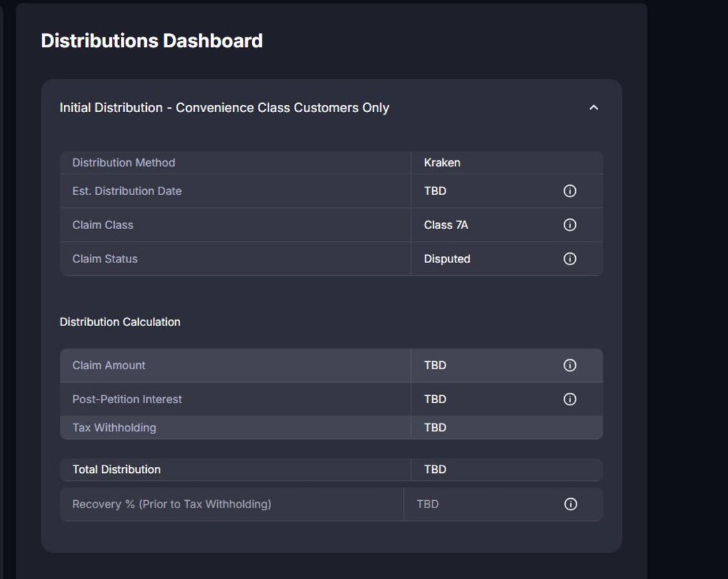Click TBD value for Claim Amount
The height and width of the screenshot is (579, 728).
(x=435, y=366)
